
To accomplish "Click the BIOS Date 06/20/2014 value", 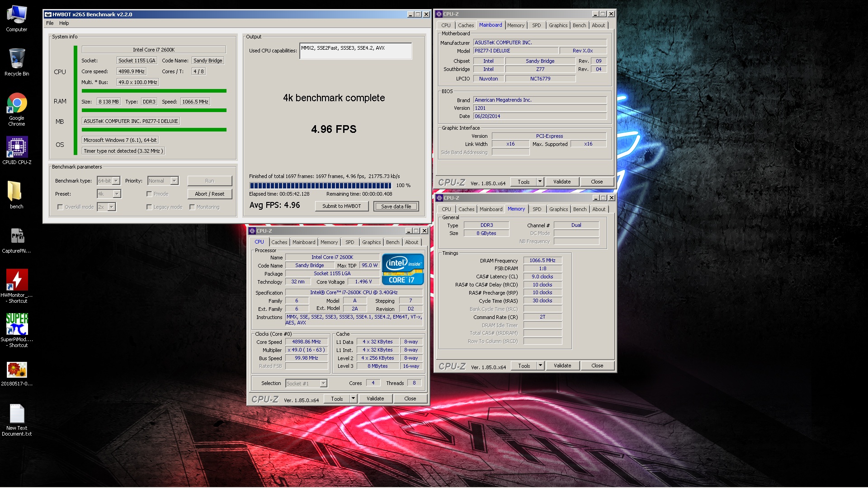I will 540,116.
